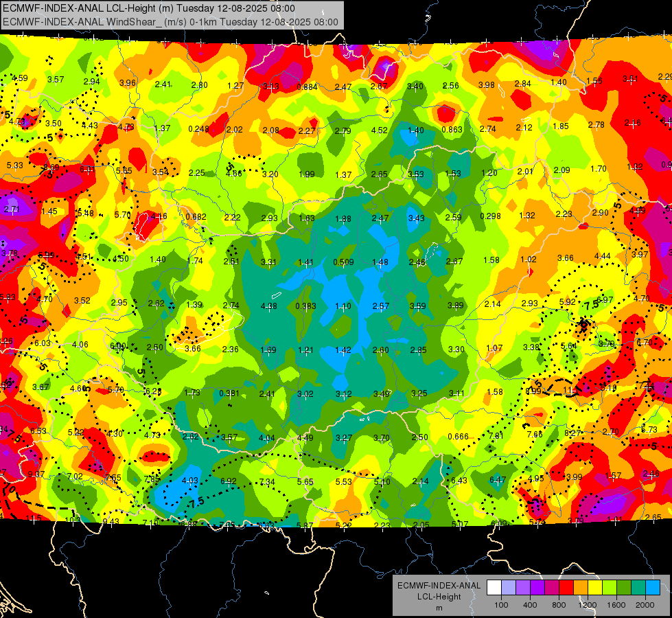Click the wind shear value 0.884

tap(308, 87)
